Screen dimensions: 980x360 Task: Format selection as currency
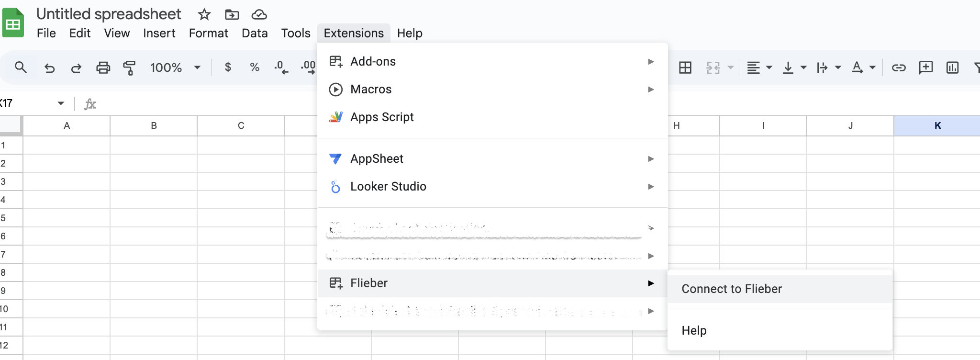(x=228, y=67)
